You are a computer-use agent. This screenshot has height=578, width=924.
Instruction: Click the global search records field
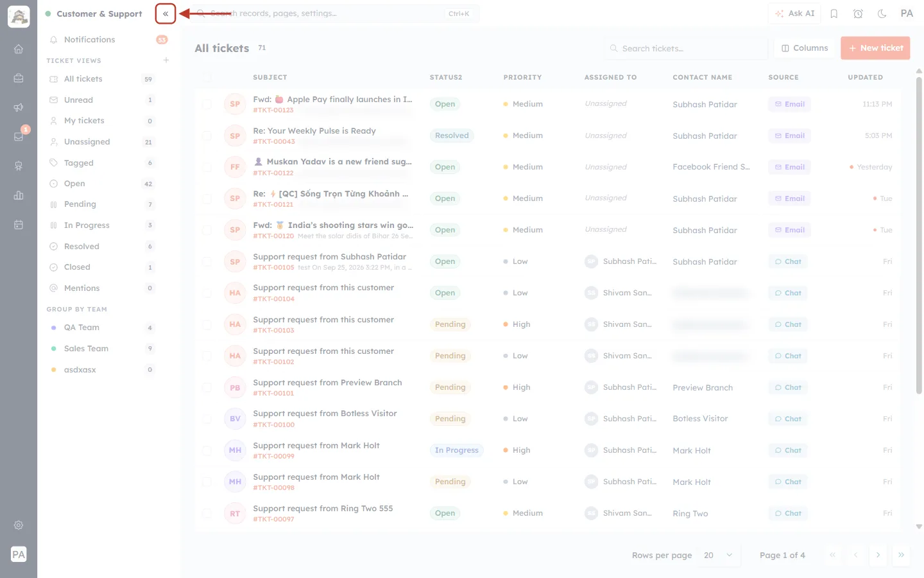335,13
